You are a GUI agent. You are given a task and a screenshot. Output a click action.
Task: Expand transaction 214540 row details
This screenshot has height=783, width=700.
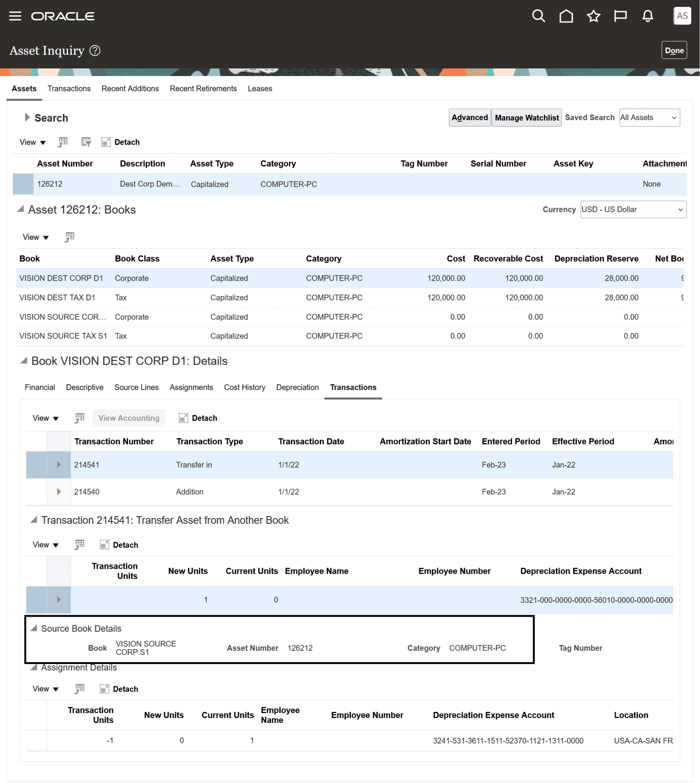pos(58,491)
